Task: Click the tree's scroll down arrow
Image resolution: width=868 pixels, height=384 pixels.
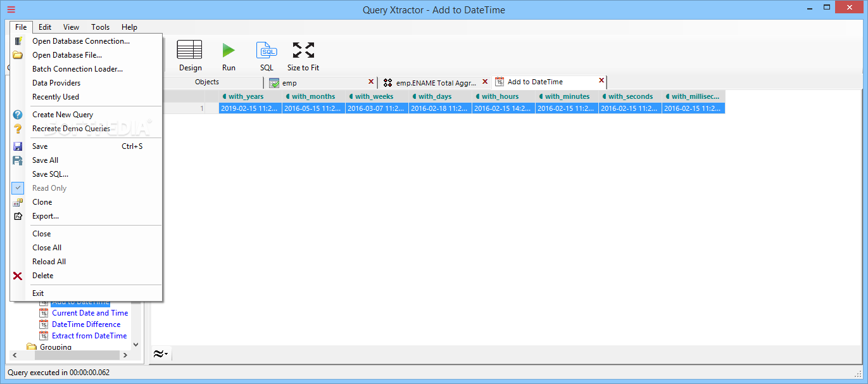Action: click(x=135, y=345)
